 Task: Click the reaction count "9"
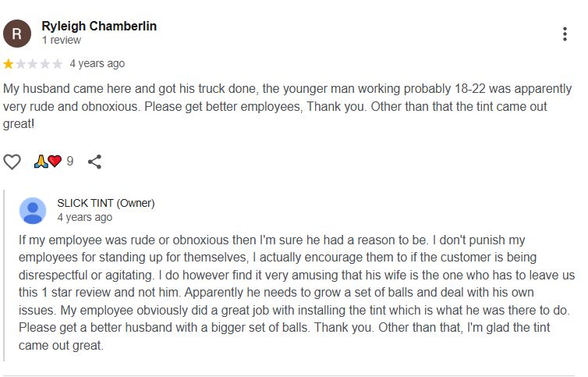tap(69, 162)
